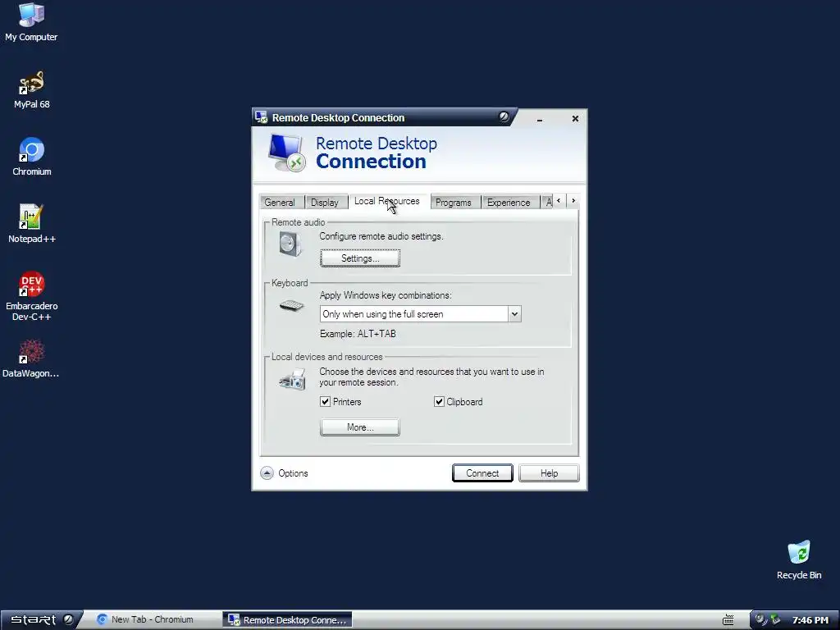This screenshot has width=840, height=630.
Task: Click Remote Desktop title bar app icon
Action: pyautogui.click(x=261, y=117)
